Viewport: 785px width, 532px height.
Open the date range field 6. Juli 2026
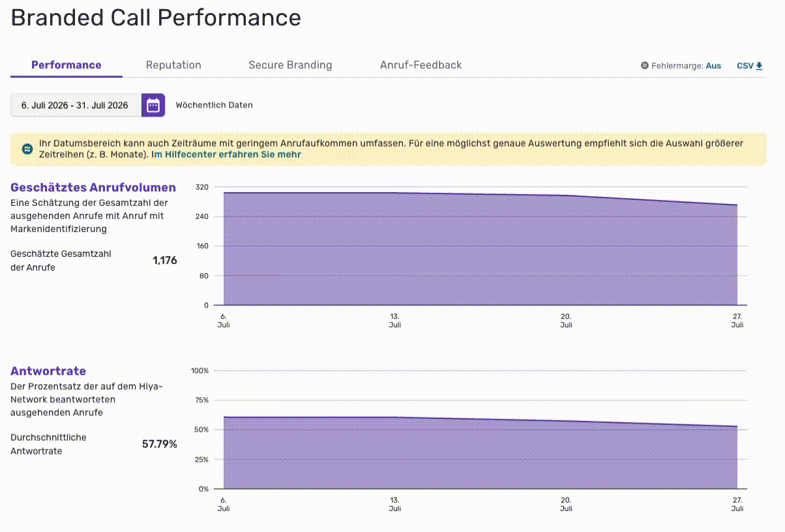click(x=76, y=105)
